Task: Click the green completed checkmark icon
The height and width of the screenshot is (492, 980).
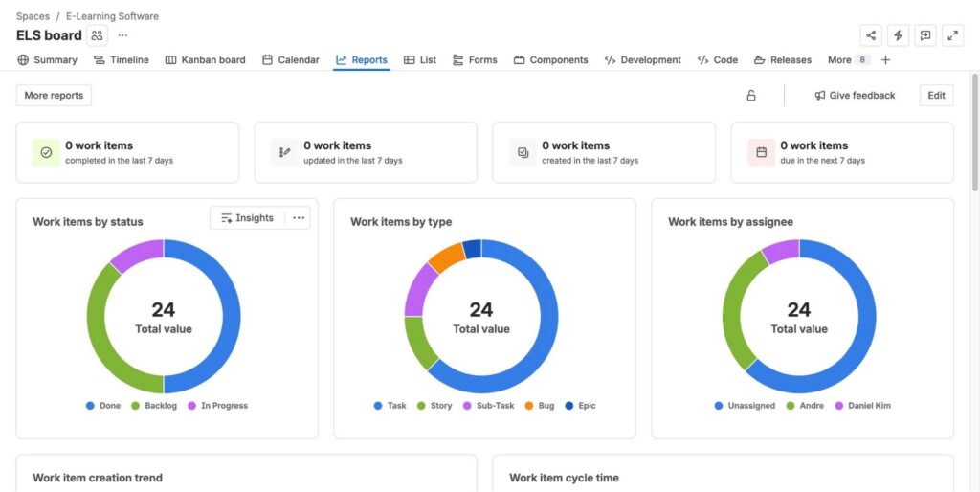Action: (x=46, y=152)
